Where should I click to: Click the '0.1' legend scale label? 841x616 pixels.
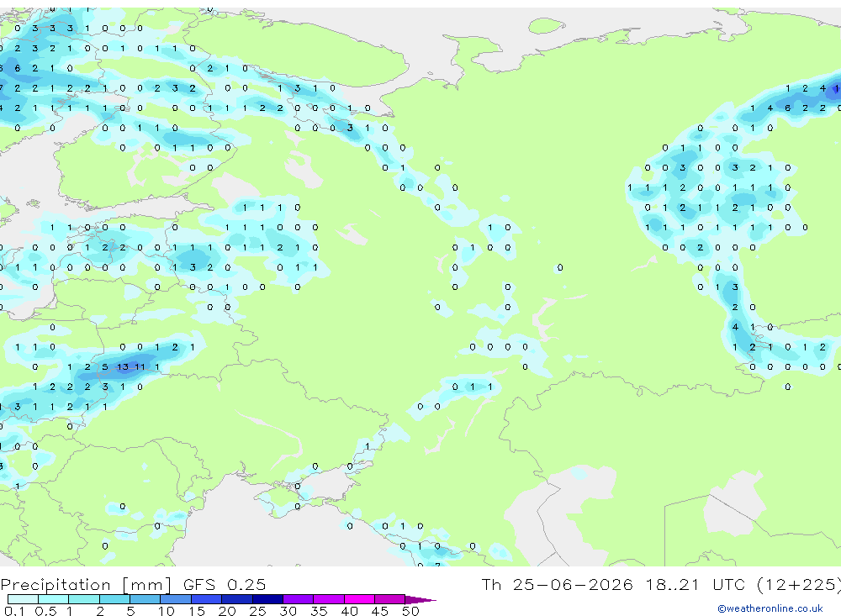coord(14,611)
